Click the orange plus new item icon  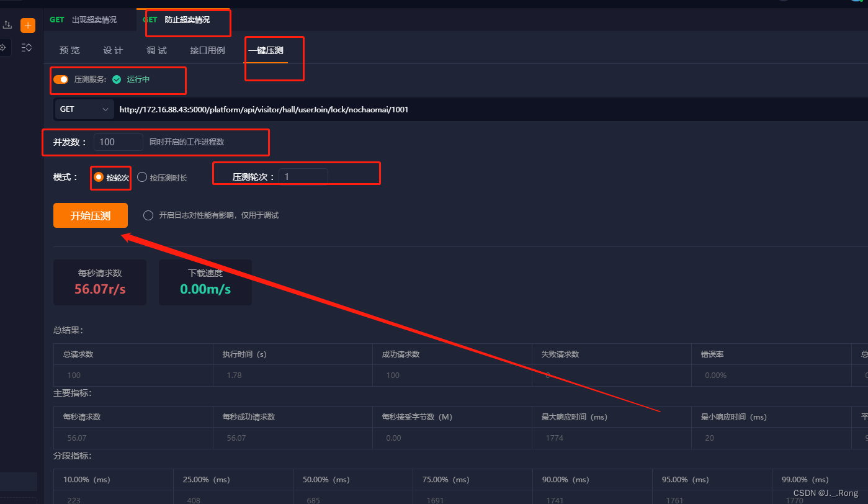coord(28,25)
